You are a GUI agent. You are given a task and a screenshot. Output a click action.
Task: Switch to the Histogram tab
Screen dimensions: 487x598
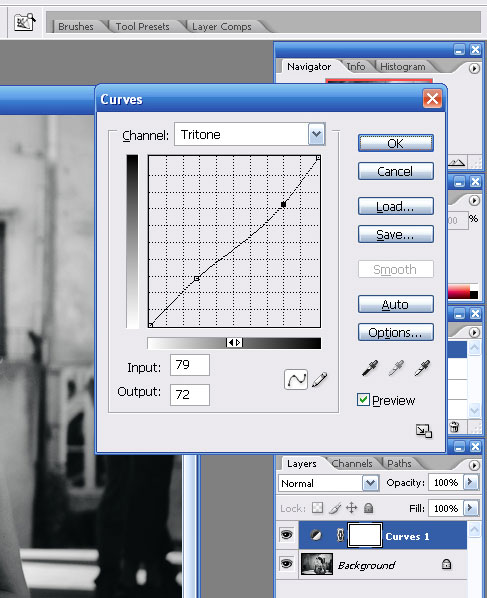402,67
